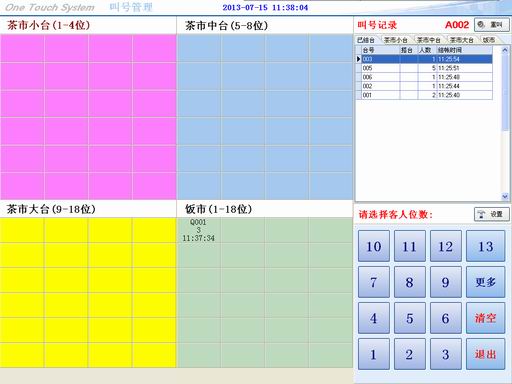This screenshot has height=384, width=512.
Task: Click the 茶市中台 (5-8位) section title
Action: [x=226, y=26]
